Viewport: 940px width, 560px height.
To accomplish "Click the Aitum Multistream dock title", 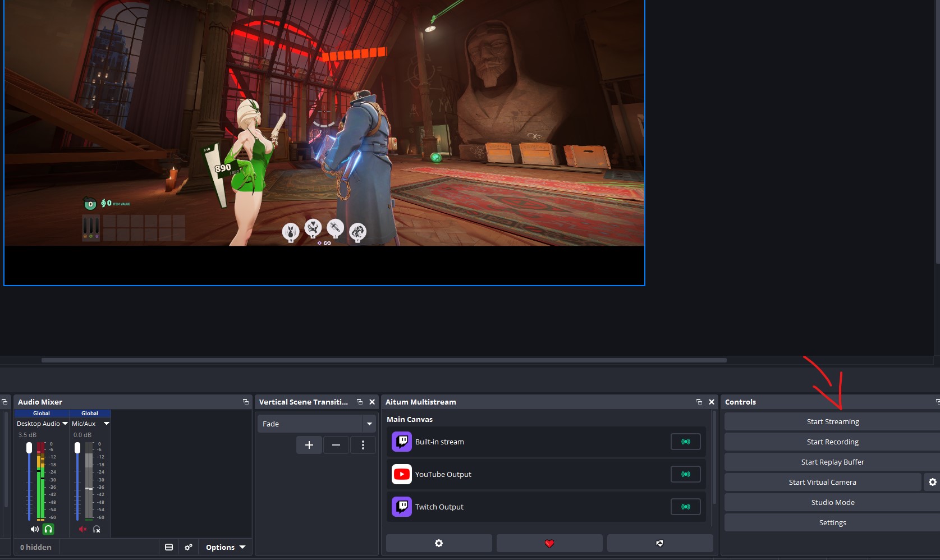I will 421,402.
